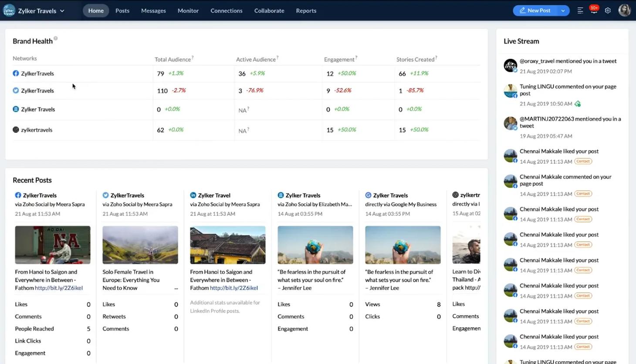Click Contact badge on Chennai Makkale comment entry

[583, 193]
